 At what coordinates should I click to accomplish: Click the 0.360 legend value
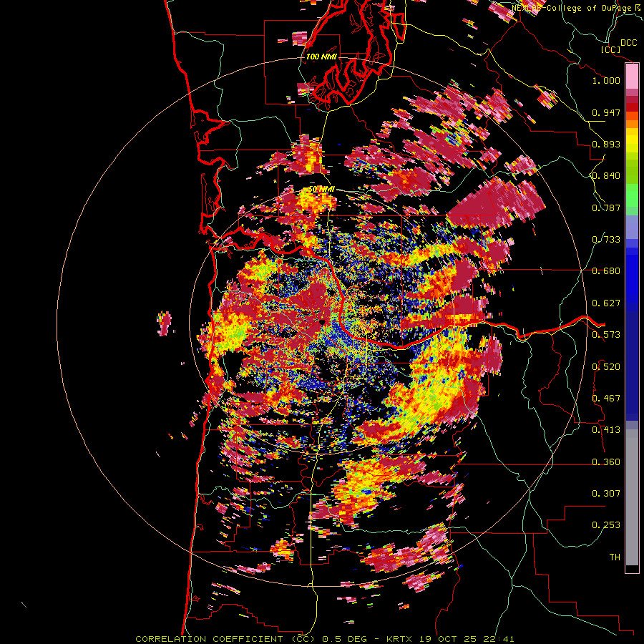[606, 462]
